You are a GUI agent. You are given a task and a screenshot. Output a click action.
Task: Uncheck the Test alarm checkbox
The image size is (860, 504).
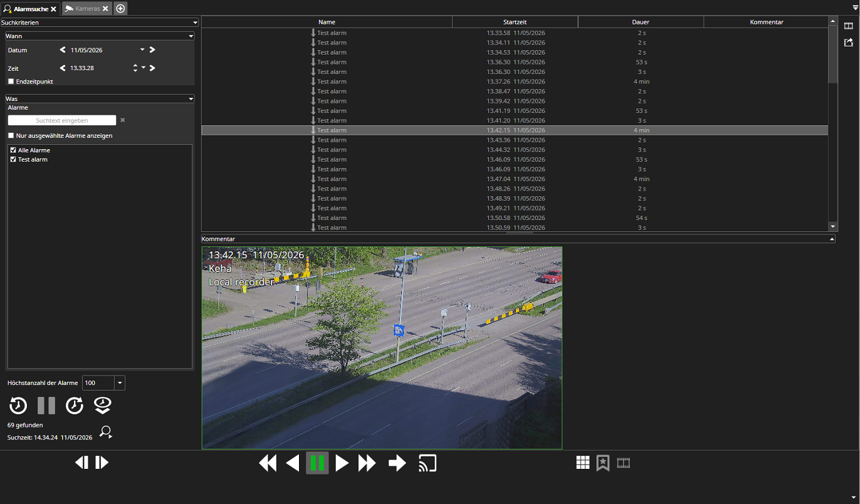tap(13, 159)
